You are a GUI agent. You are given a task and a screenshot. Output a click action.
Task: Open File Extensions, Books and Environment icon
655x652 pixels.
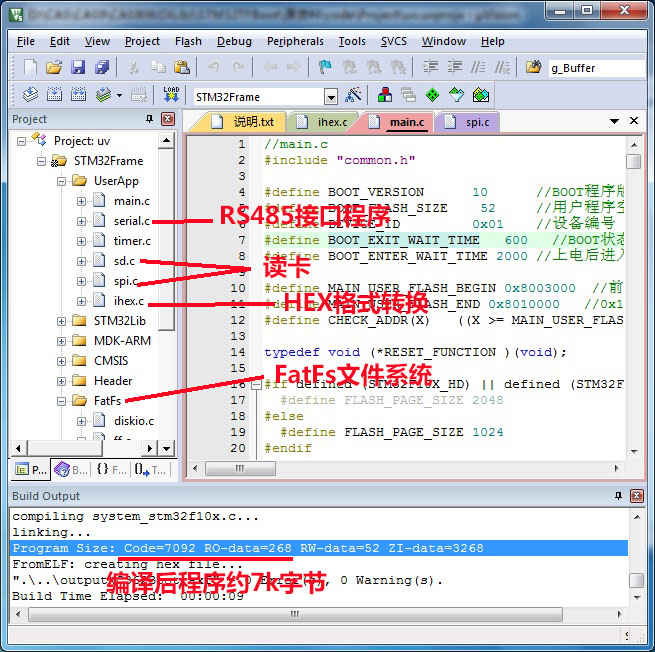pos(385,95)
